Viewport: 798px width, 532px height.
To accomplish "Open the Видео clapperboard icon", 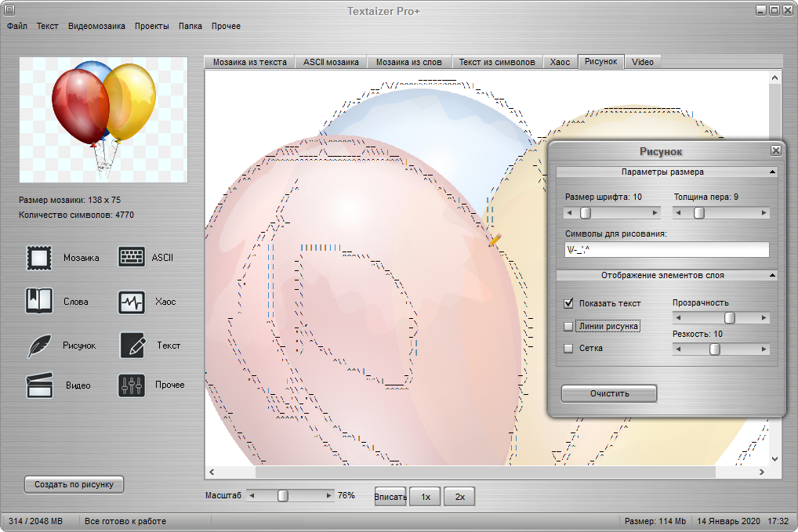I will 39,385.
